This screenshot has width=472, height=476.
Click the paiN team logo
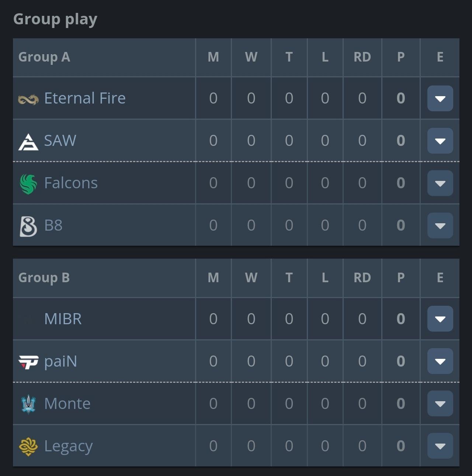(28, 362)
